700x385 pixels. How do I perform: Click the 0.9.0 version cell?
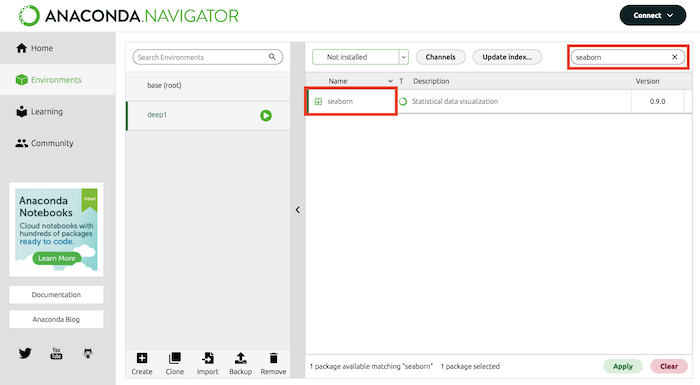(657, 101)
